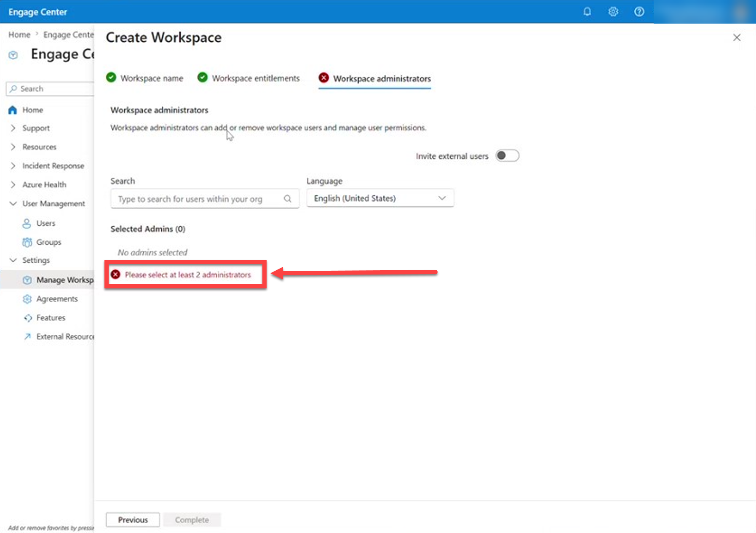Click the Home house icon in sidebar
This screenshot has width=756, height=533.
coord(13,110)
